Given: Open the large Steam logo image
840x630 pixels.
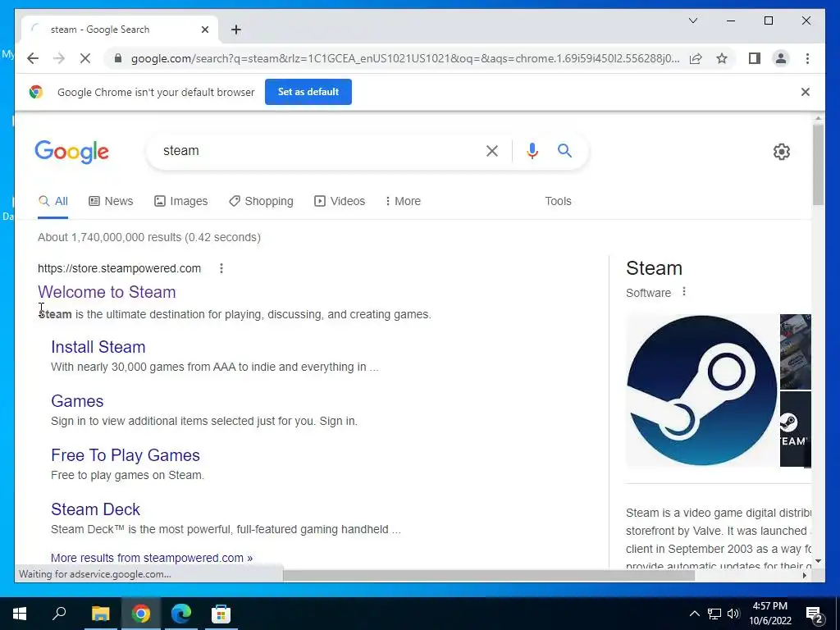Looking at the screenshot, I should tap(701, 390).
